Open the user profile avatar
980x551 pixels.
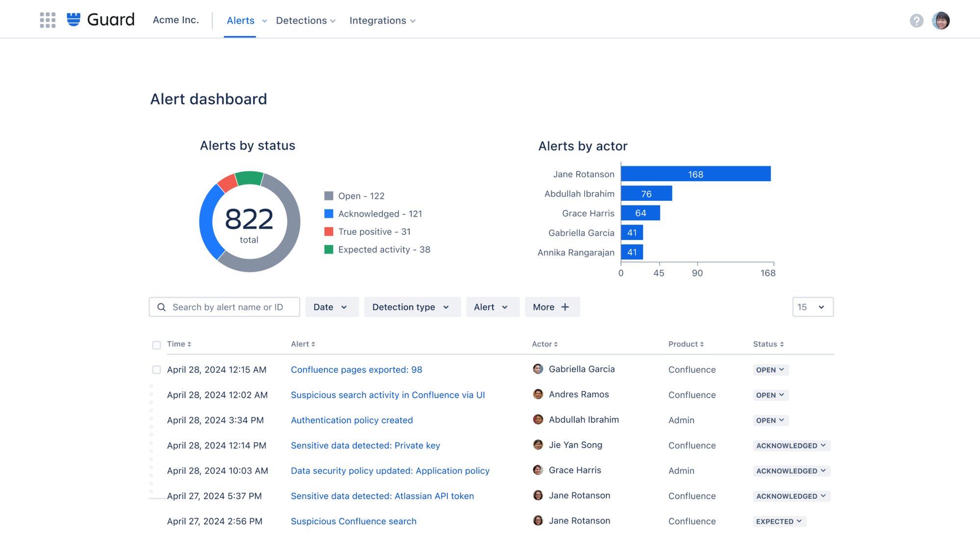[940, 21]
